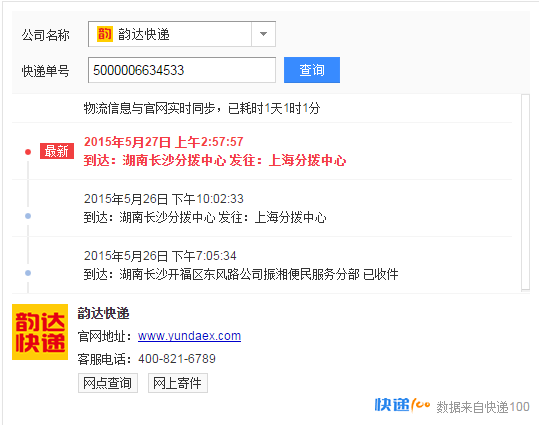The image size is (539, 425).
Task: Click the 网上寄件 button
Action: pyautogui.click(x=178, y=383)
